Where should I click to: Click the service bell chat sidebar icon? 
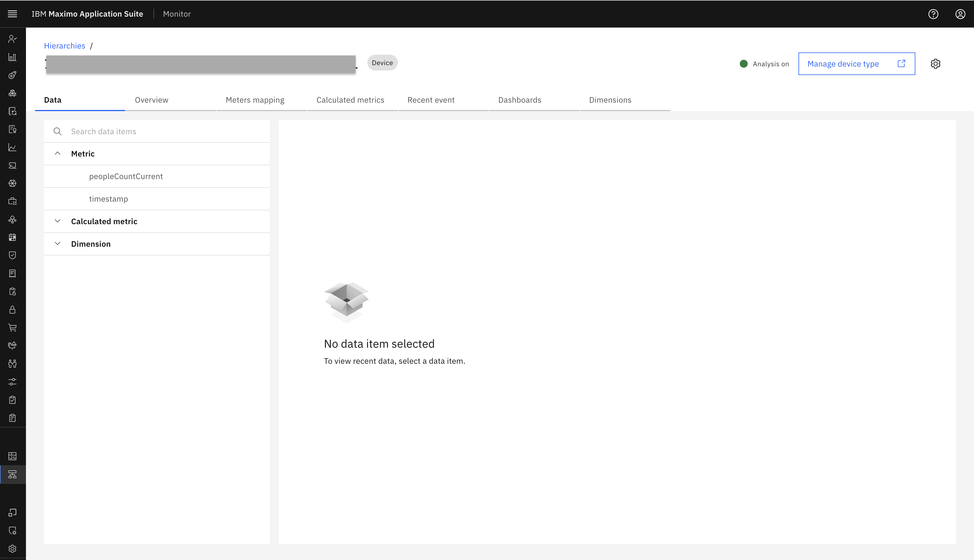pyautogui.click(x=12, y=345)
